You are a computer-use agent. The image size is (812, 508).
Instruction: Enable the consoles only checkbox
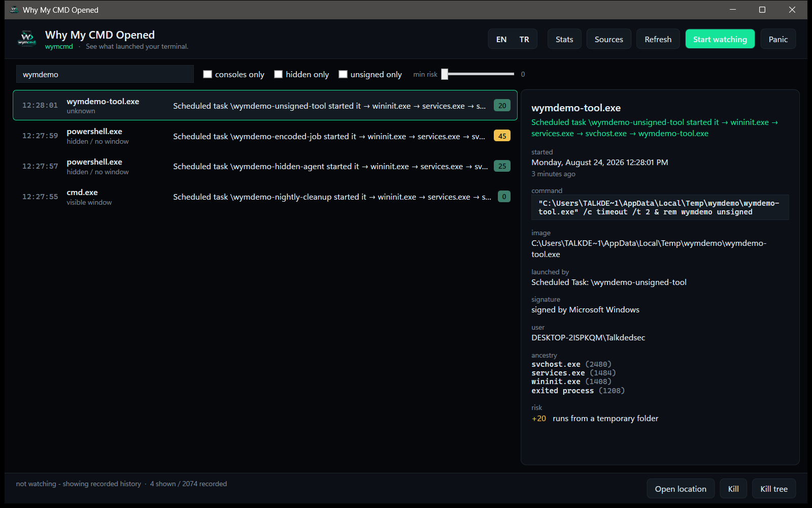(208, 74)
